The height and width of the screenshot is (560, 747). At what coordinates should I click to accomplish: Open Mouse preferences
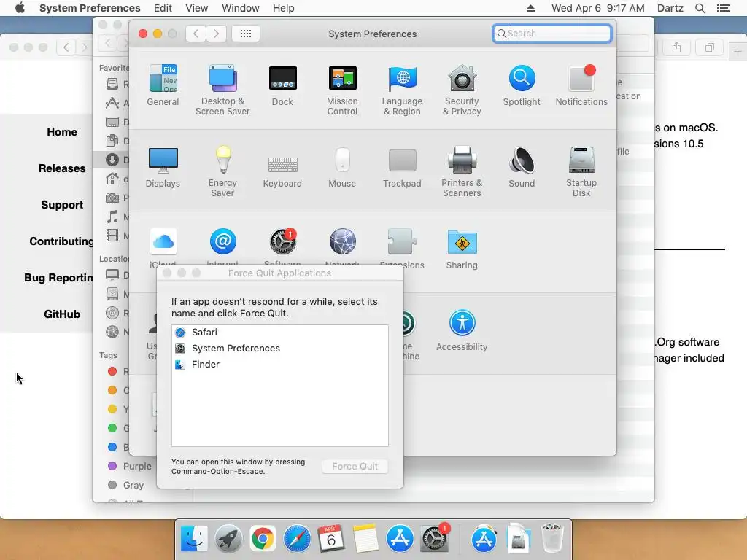coord(342,168)
